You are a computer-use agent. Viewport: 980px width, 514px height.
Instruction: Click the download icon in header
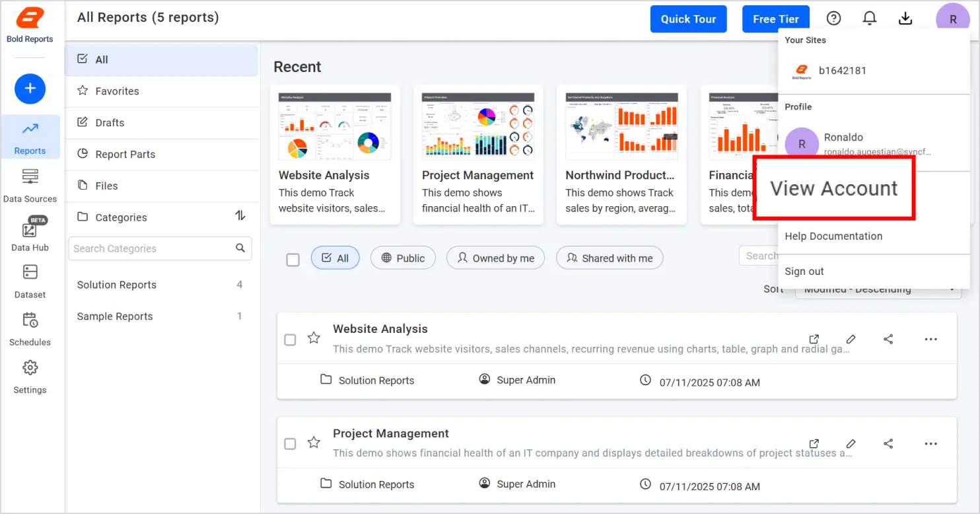coord(905,18)
